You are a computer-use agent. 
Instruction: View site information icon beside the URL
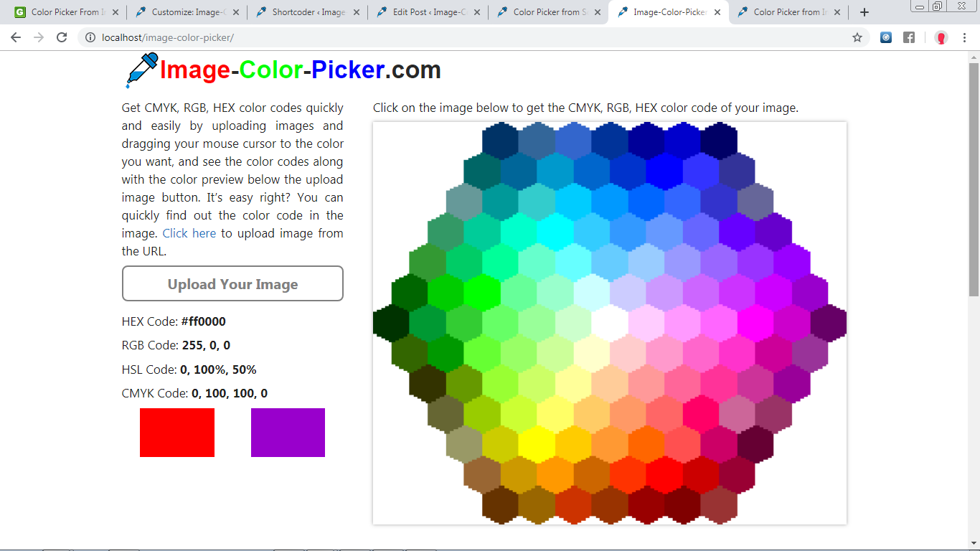pos(90,37)
